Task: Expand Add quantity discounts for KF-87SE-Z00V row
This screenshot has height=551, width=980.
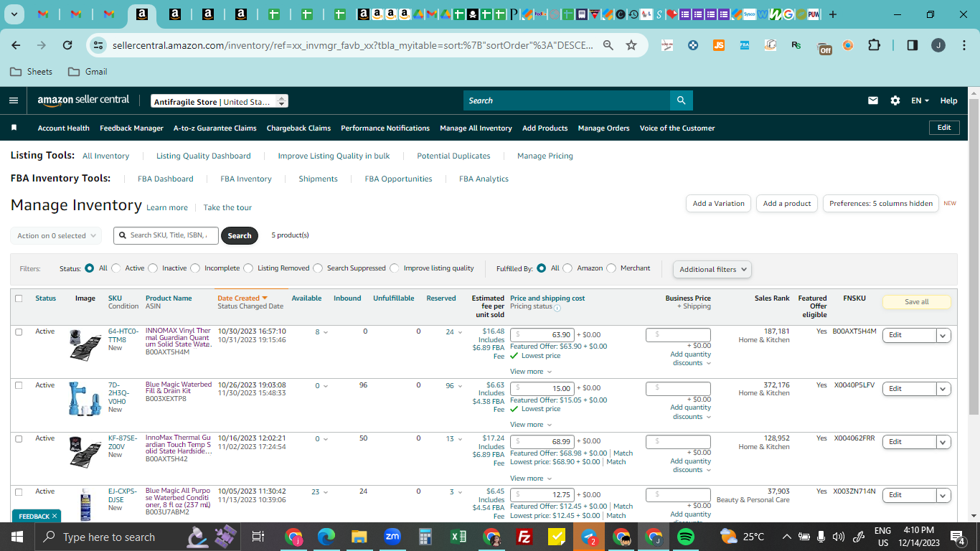Action: point(691,466)
